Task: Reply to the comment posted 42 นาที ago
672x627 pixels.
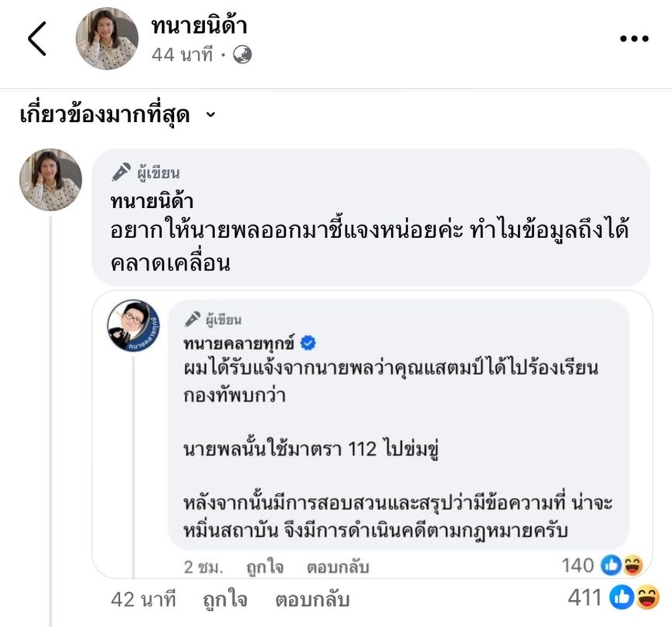Action: pyautogui.click(x=312, y=600)
